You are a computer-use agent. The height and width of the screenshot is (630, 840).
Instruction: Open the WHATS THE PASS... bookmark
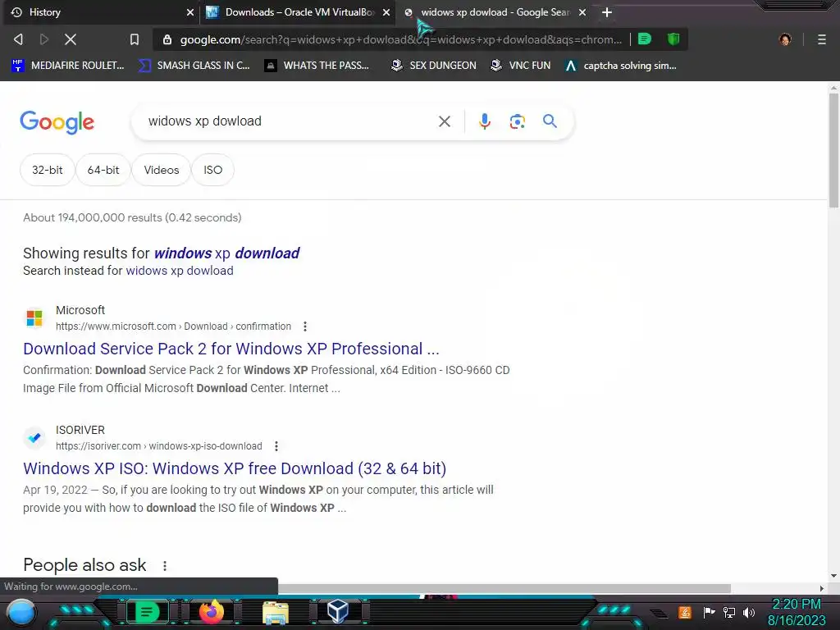(x=317, y=66)
